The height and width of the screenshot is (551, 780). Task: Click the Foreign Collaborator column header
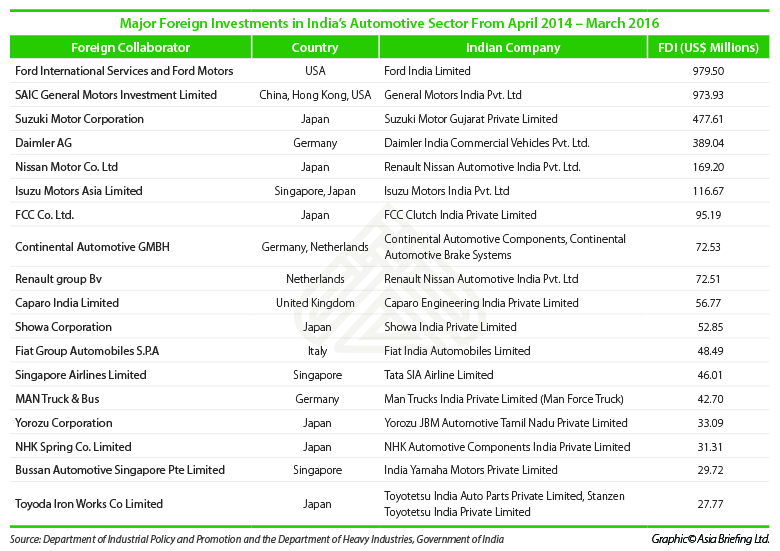click(x=130, y=48)
